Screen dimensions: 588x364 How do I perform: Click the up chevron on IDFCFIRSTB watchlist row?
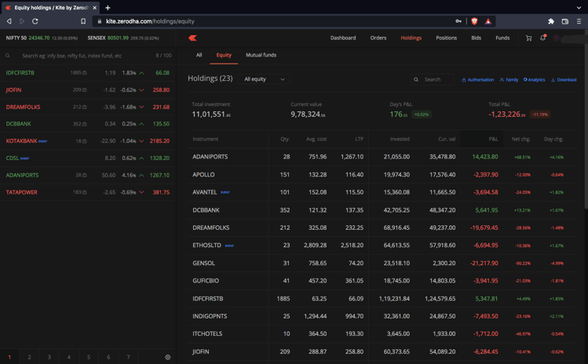pyautogui.click(x=141, y=73)
